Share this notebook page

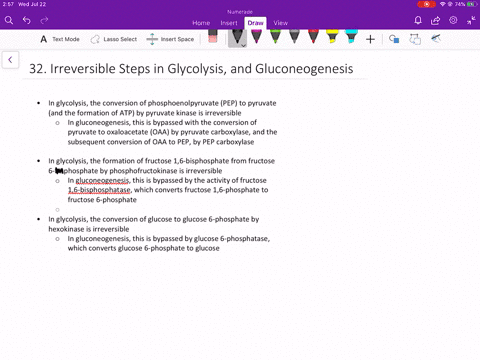[x=435, y=21]
